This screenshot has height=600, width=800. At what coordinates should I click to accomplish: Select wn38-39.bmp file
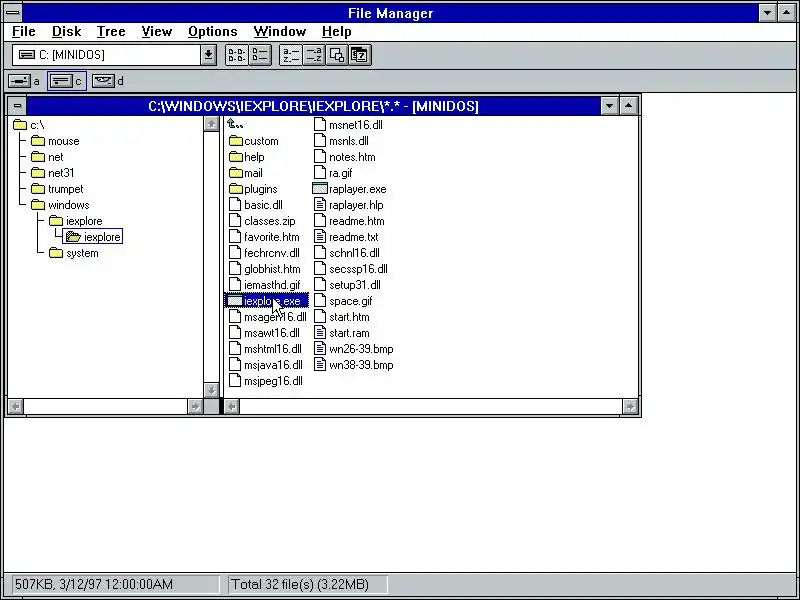point(354,365)
